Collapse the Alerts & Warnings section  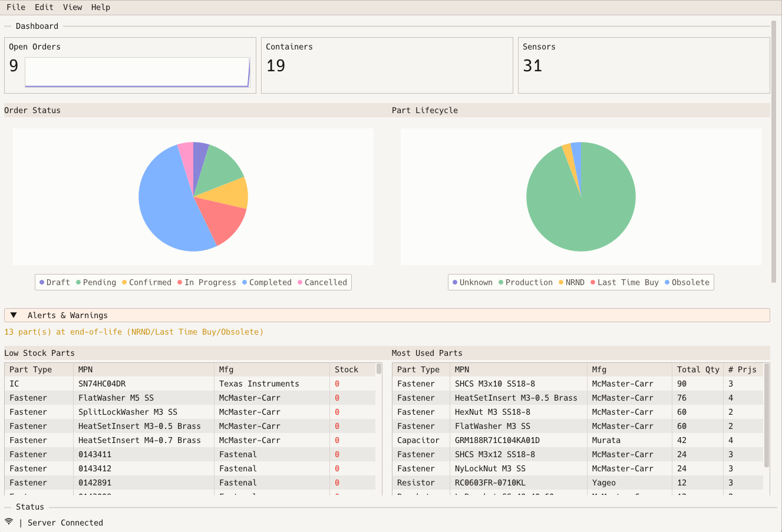click(387, 315)
